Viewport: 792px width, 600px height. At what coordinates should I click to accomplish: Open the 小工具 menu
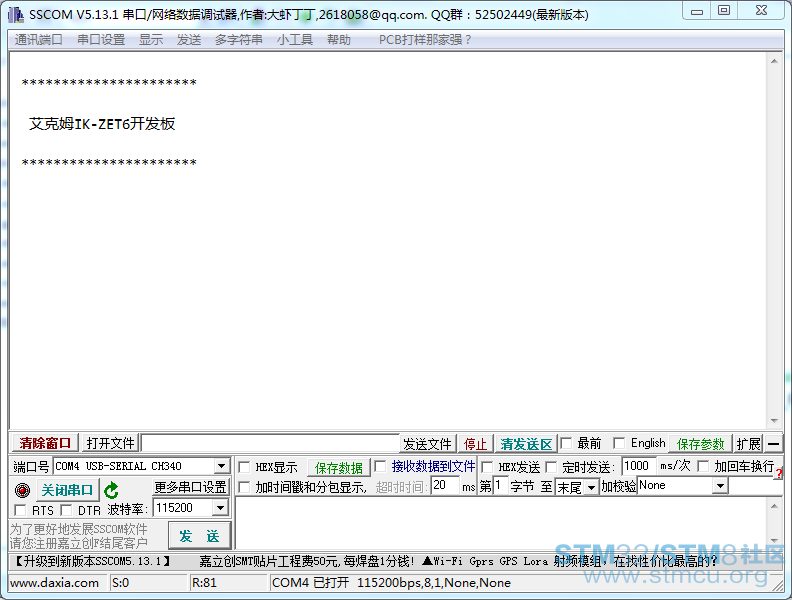pyautogui.click(x=294, y=40)
